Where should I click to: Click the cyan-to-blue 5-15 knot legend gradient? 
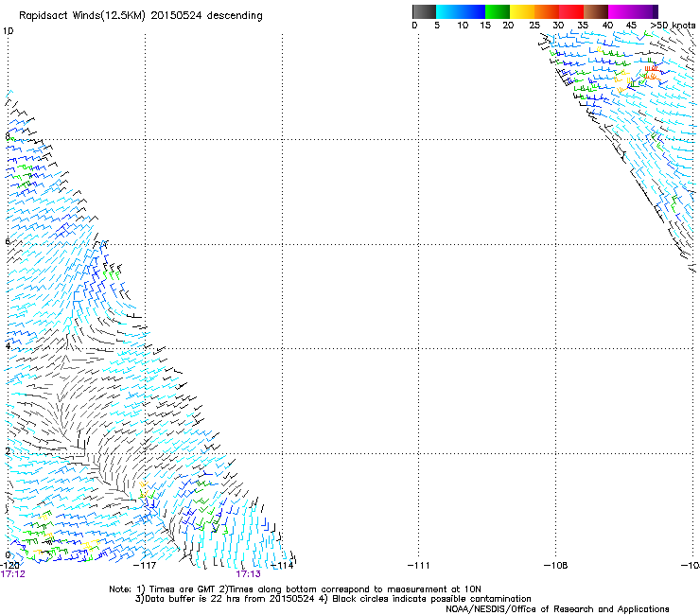461,11
